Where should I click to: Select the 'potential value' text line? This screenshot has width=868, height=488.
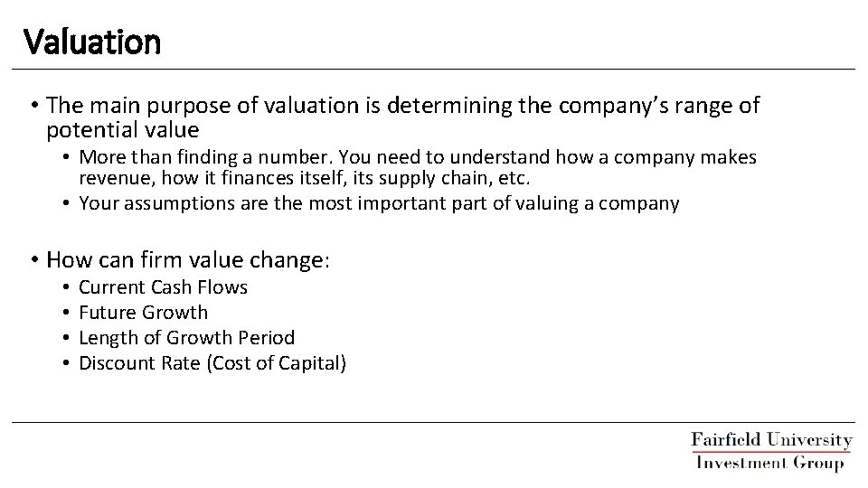click(x=122, y=129)
